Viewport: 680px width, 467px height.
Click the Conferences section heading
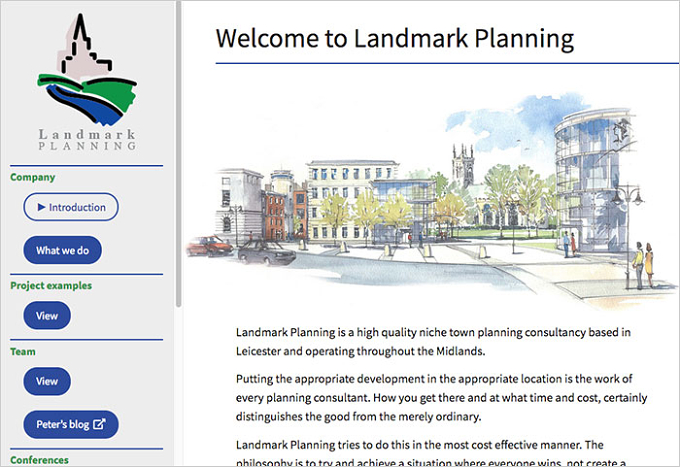tap(39, 460)
